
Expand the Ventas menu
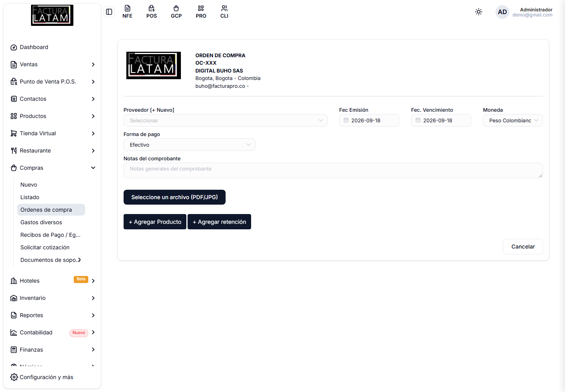pos(52,64)
